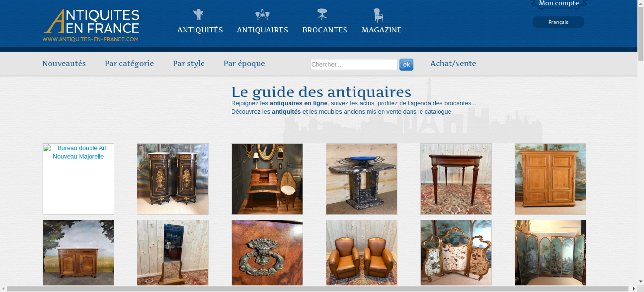This screenshot has height=292, width=644.
Task: Click the chandelier icon above Antiquaires
Action: pos(262,14)
